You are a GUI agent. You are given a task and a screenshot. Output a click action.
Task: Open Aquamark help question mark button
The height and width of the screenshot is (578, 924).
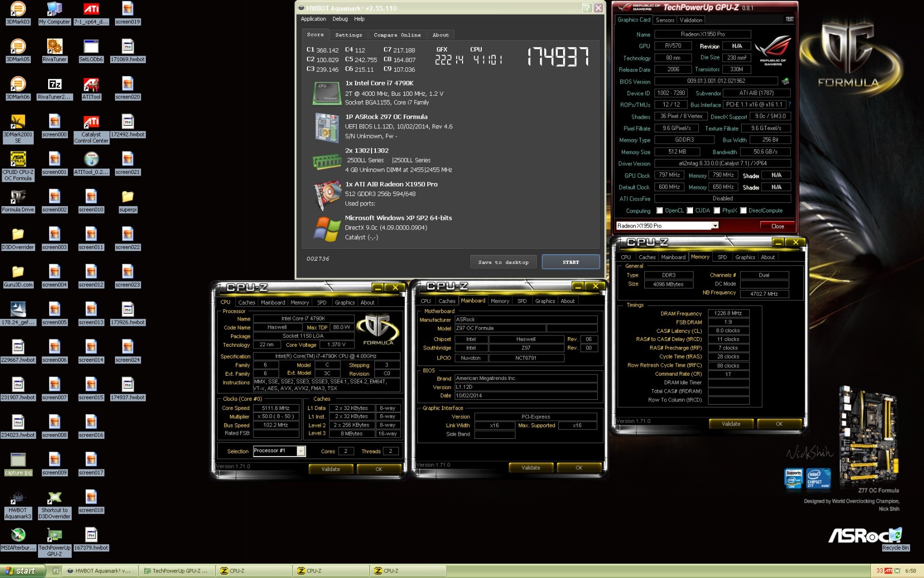click(587, 7)
